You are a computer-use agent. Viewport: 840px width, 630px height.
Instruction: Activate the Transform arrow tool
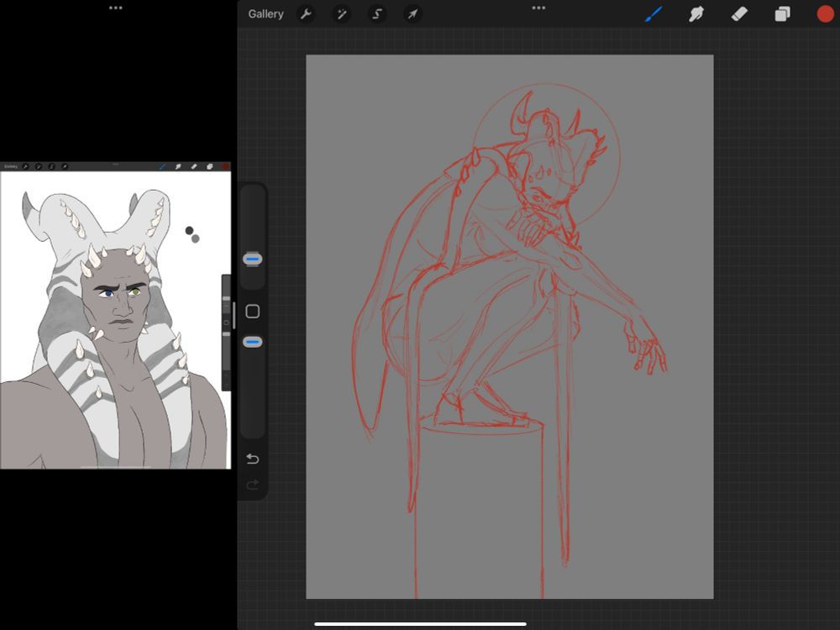(412, 14)
